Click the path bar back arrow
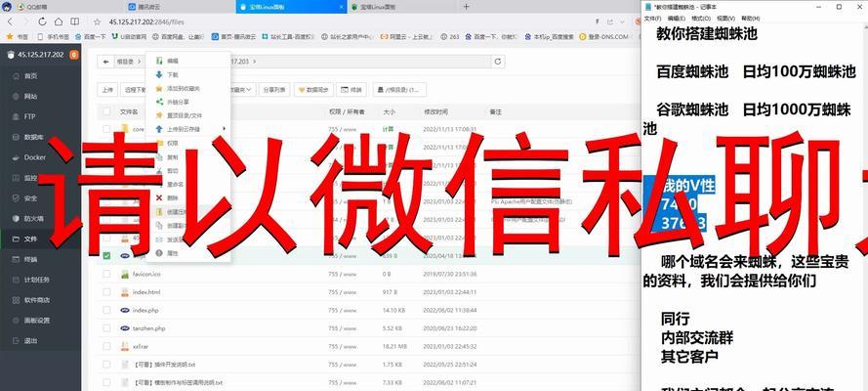This screenshot has width=868, height=391. (x=105, y=62)
